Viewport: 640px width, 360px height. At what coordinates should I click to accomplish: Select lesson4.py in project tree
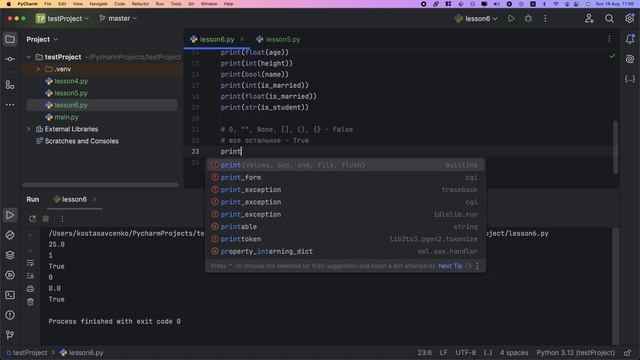click(x=71, y=81)
